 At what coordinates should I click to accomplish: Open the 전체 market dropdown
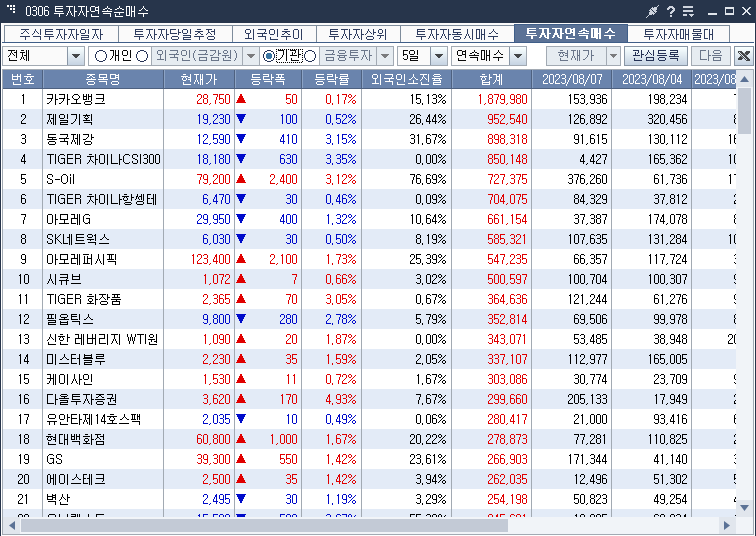pyautogui.click(x=76, y=56)
